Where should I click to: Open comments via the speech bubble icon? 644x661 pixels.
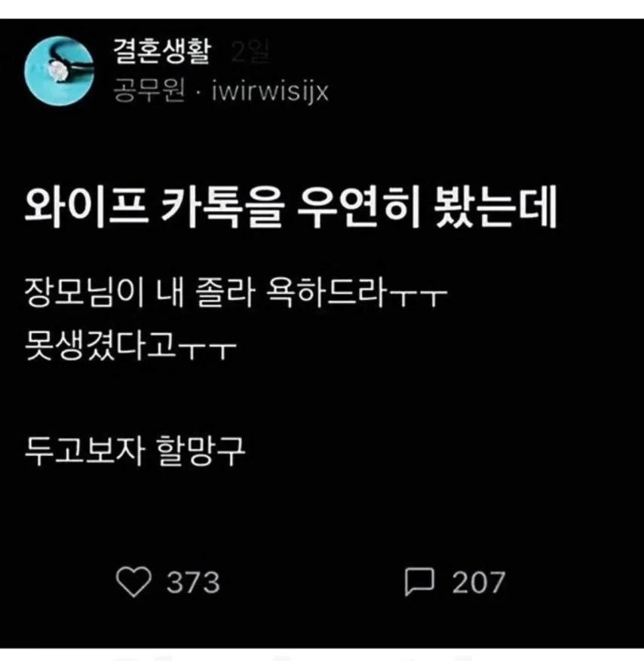click(x=419, y=581)
